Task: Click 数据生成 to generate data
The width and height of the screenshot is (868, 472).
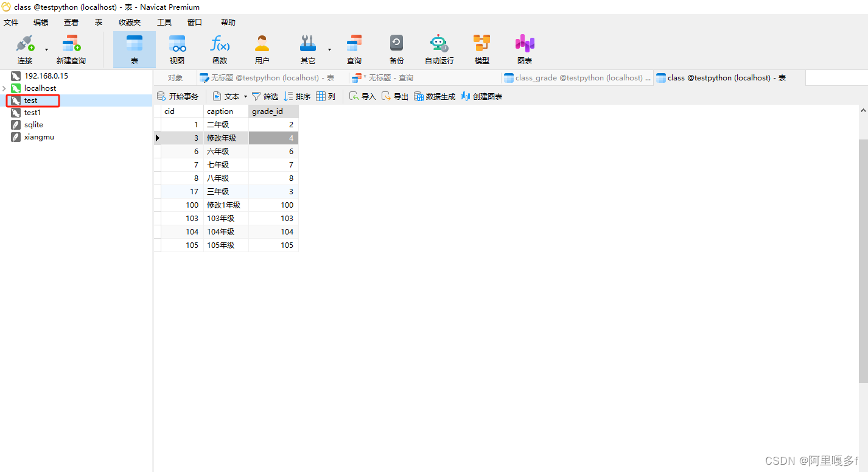Action: point(434,96)
